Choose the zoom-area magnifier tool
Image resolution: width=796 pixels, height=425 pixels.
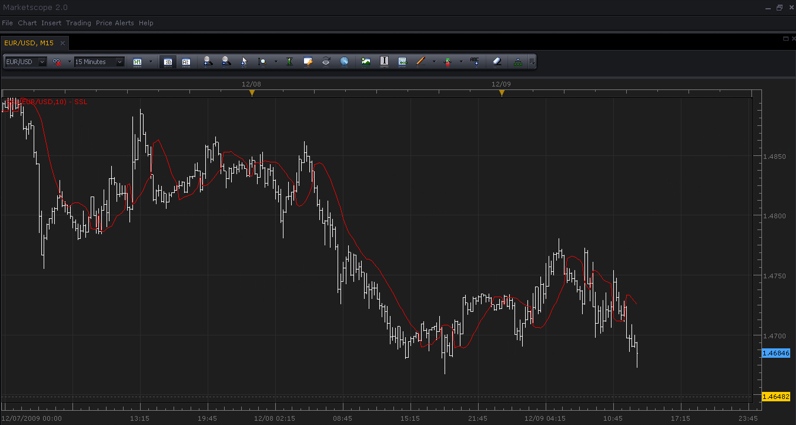click(262, 62)
